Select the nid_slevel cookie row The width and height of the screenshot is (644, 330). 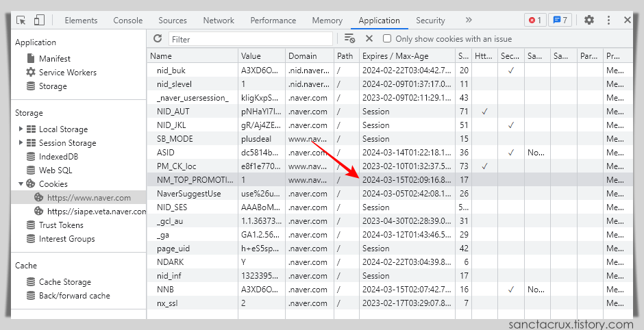(389, 84)
